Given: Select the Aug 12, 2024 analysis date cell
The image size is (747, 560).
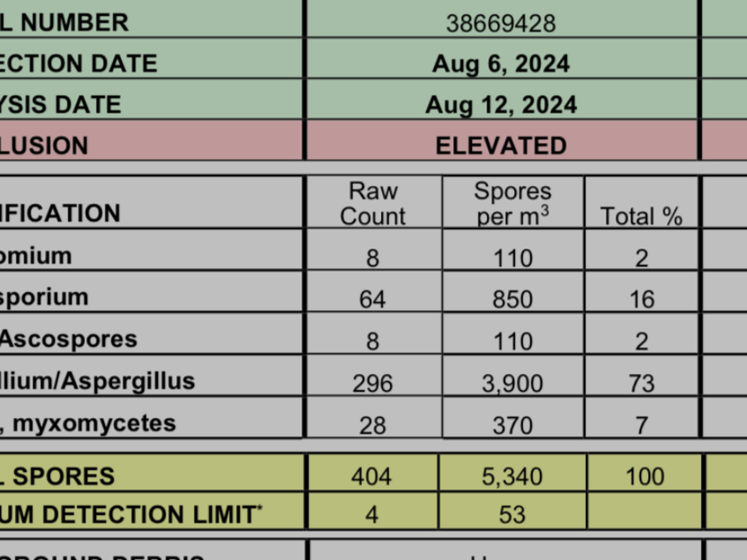Looking at the screenshot, I should 501,105.
